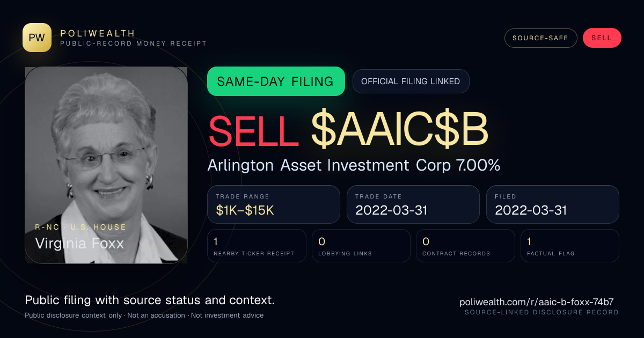This screenshot has width=644, height=338.
Task: Click the POLIWEALTH brand name
Action: tap(98, 33)
